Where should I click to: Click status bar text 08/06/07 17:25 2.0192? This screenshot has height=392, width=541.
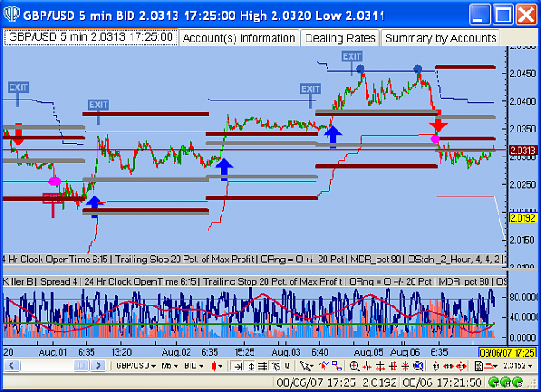click(337, 382)
